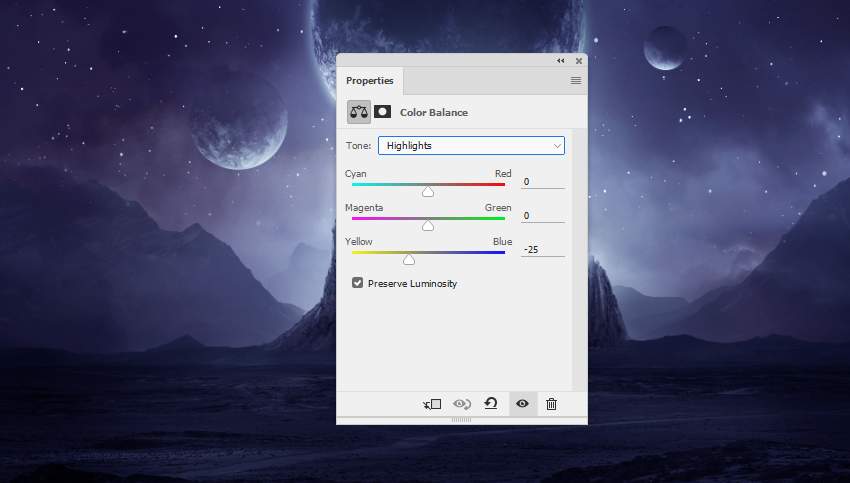850x483 pixels.
Task: Click the Color Balance title text
Action: point(434,113)
